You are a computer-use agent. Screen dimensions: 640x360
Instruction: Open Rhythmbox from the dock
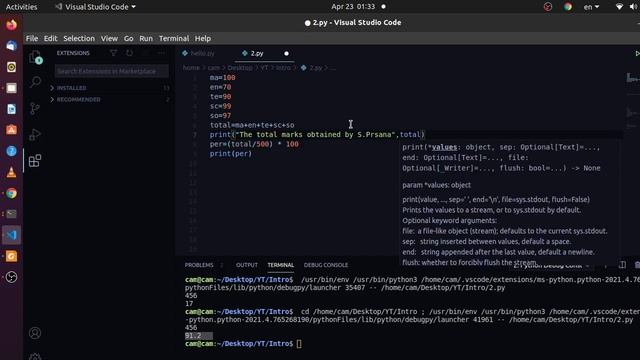point(11,67)
